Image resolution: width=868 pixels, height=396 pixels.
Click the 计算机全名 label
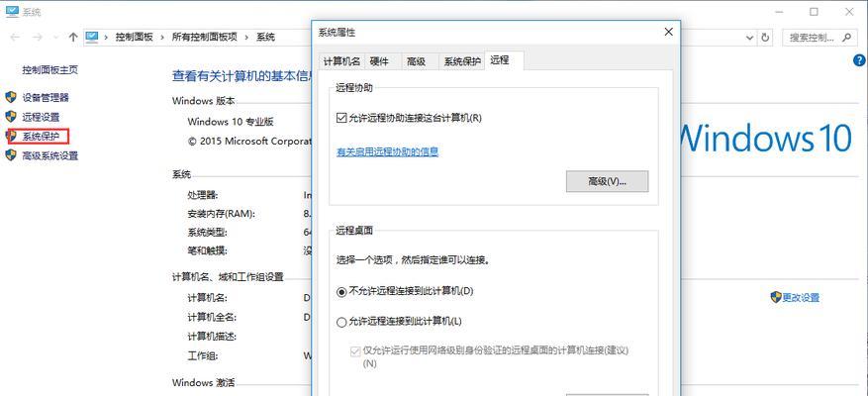(212, 318)
